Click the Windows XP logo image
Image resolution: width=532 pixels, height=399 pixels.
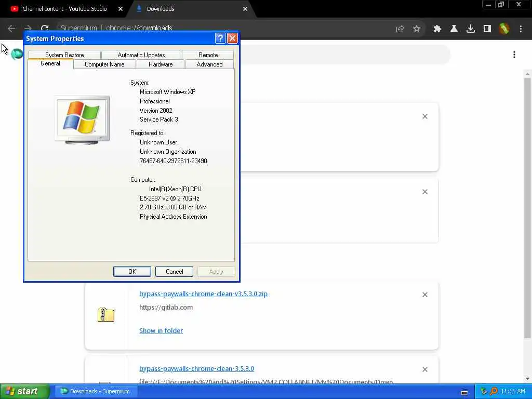click(82, 120)
